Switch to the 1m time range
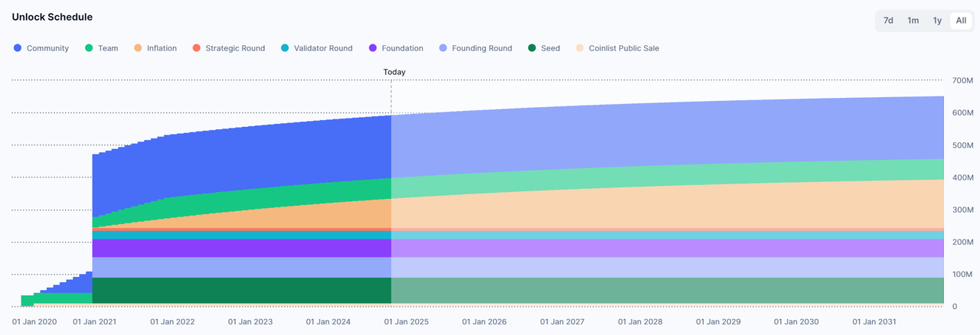This screenshot has width=980, height=335. [913, 21]
